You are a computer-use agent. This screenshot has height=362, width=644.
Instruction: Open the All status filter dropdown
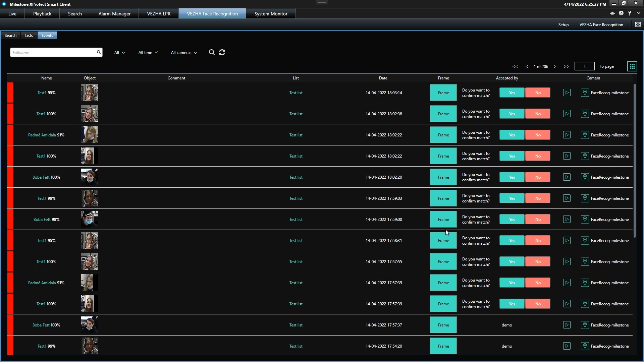point(119,53)
